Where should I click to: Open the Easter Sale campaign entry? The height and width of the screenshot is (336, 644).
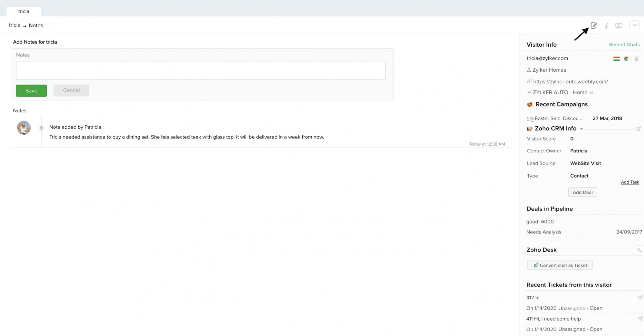pyautogui.click(x=558, y=118)
